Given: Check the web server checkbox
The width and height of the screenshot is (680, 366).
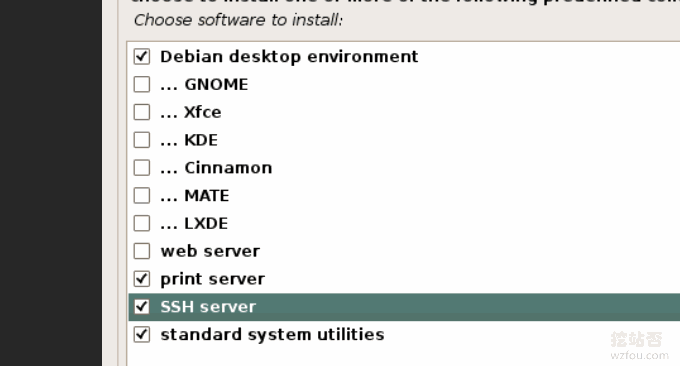Looking at the screenshot, I should click(142, 251).
